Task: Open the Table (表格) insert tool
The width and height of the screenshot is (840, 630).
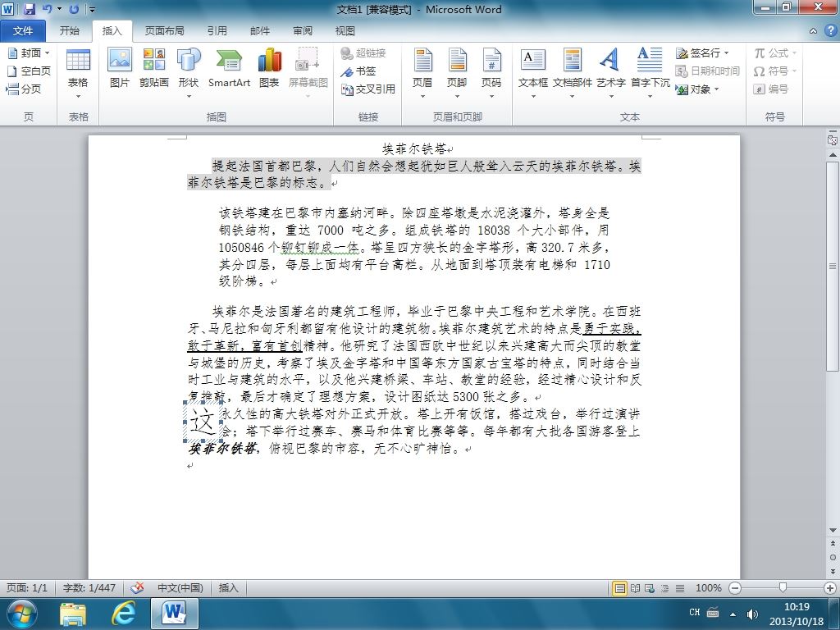Action: point(78,74)
